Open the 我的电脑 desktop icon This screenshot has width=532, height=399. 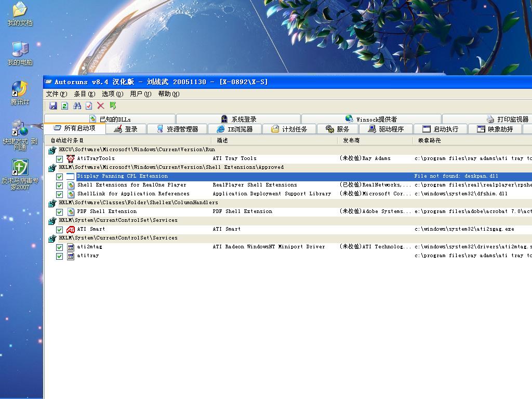tap(20, 53)
